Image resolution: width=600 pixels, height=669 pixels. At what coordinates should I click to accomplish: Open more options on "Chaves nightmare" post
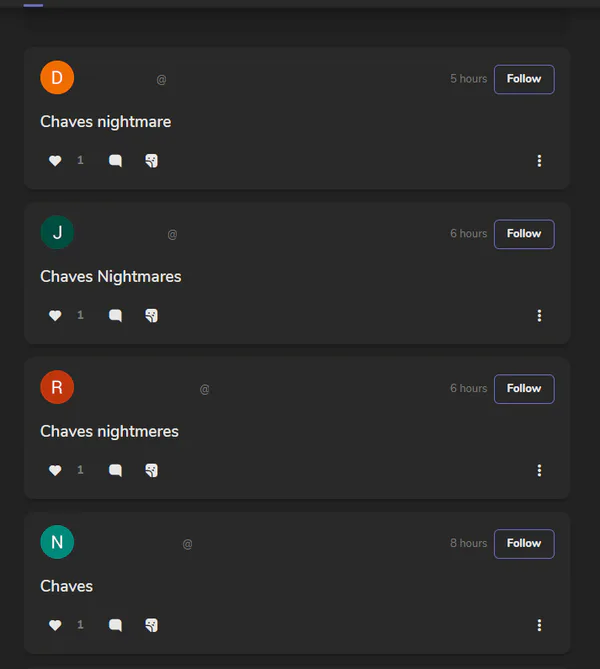point(539,161)
